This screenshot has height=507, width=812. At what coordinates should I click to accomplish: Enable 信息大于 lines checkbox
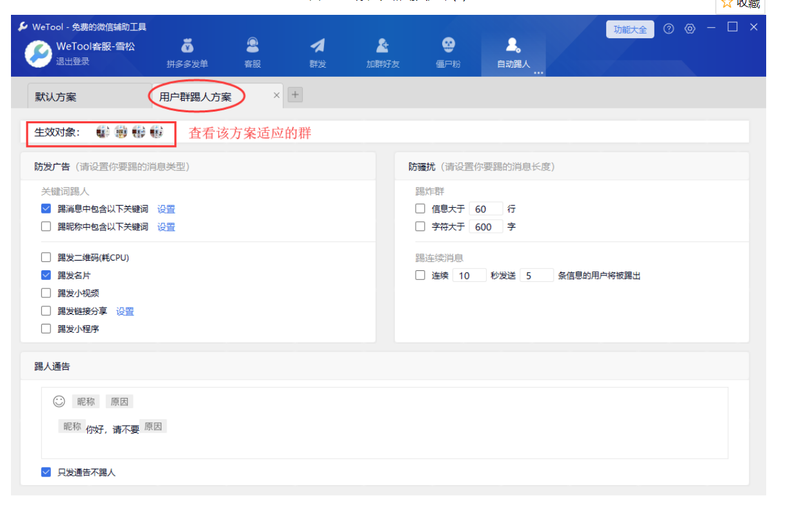click(x=420, y=208)
